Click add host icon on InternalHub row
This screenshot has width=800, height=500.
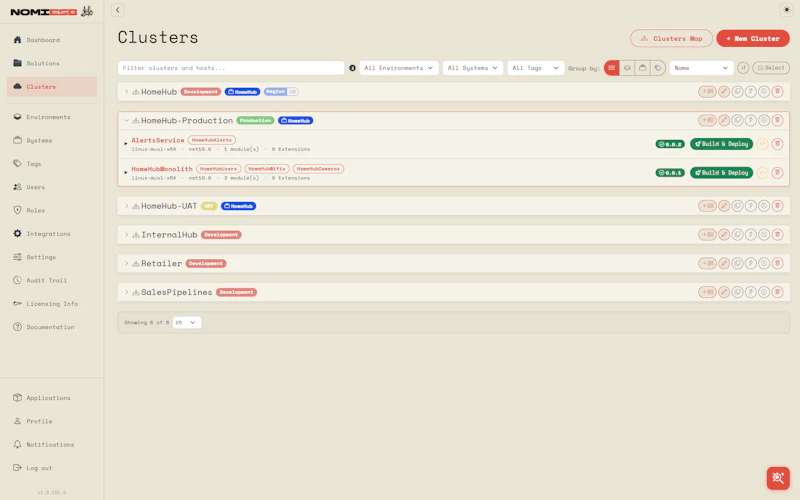click(707, 235)
